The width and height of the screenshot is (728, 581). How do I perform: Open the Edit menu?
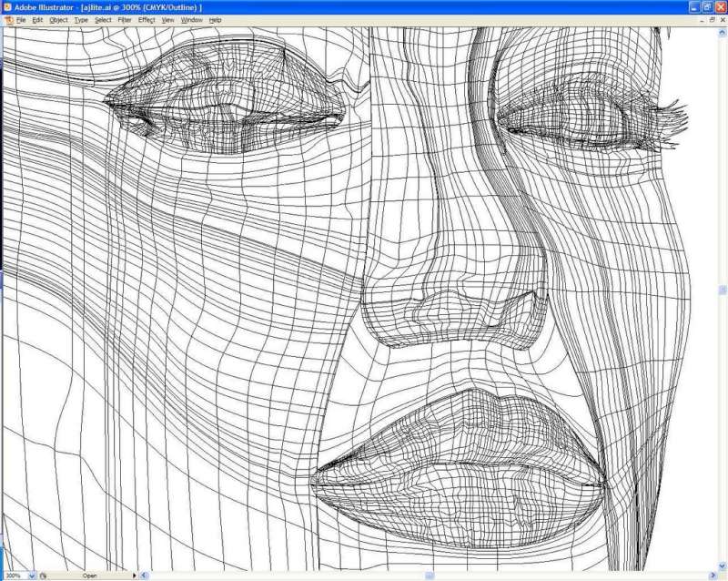[x=38, y=19]
